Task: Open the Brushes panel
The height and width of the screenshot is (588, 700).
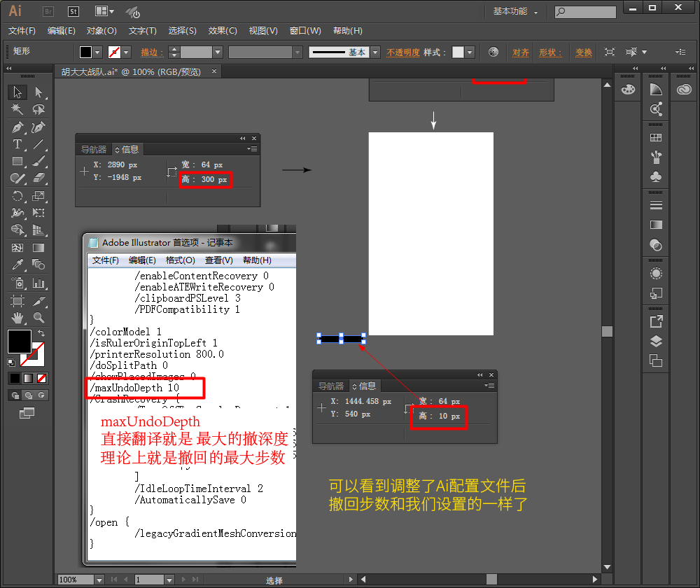Action: (x=656, y=157)
